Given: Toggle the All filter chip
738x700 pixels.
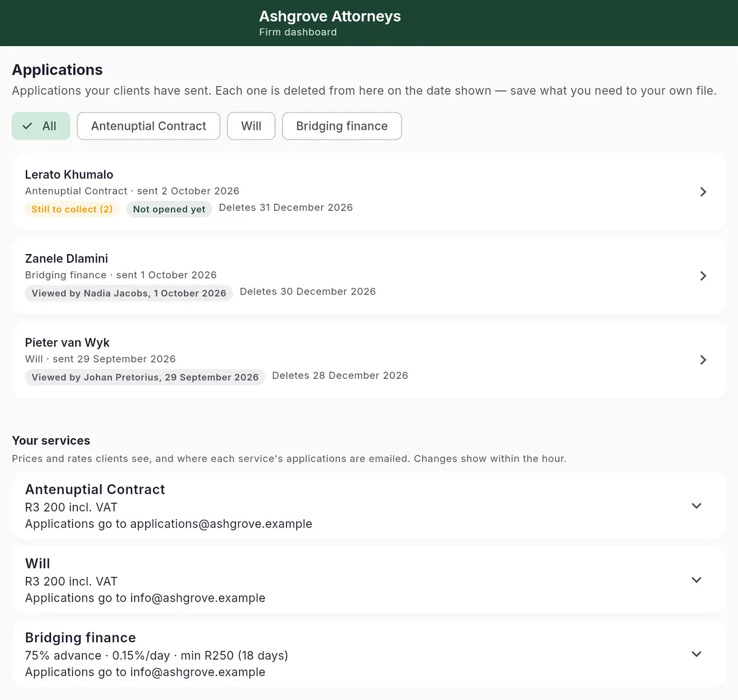Looking at the screenshot, I should [41, 126].
